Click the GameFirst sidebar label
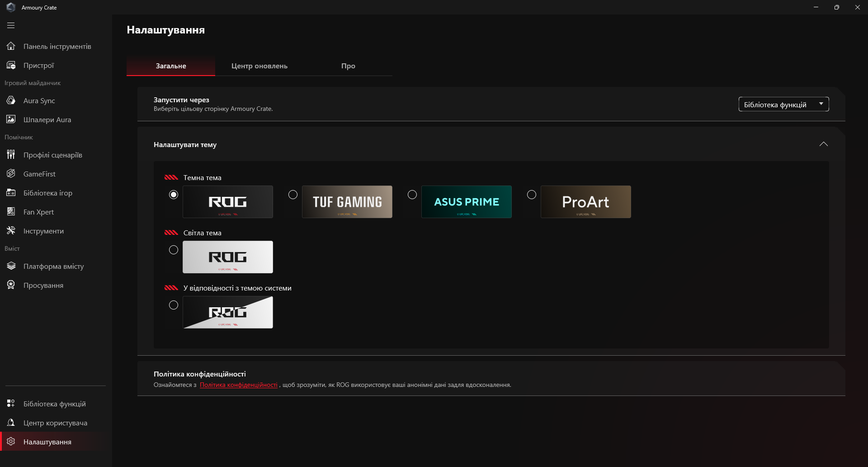868x467 pixels. tap(40, 174)
